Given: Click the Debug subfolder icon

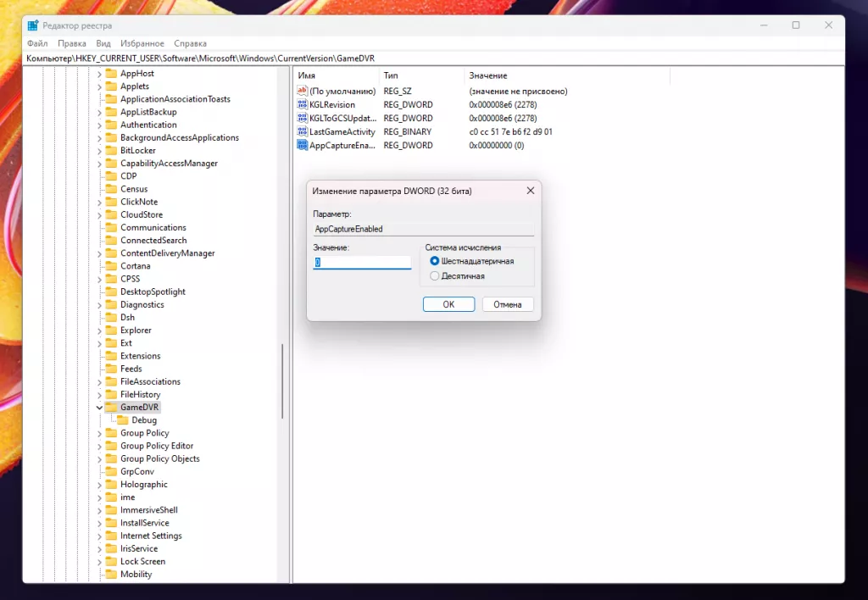Looking at the screenshot, I should (x=122, y=419).
